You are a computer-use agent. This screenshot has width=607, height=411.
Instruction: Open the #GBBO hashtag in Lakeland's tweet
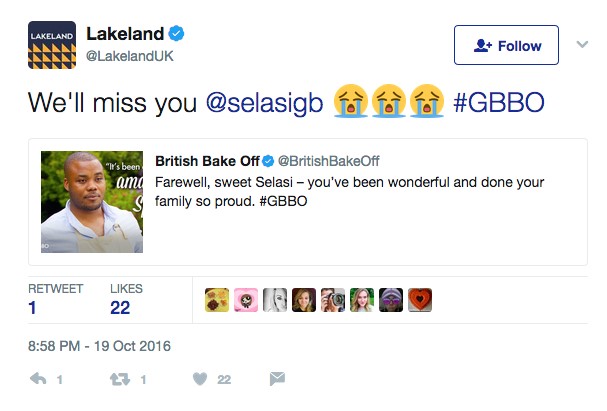[499, 102]
